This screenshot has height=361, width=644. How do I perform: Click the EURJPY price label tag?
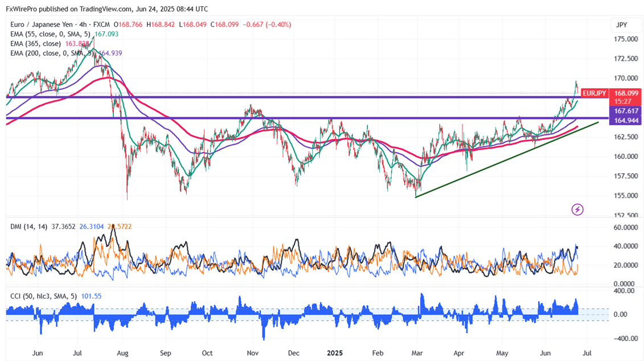coord(594,93)
